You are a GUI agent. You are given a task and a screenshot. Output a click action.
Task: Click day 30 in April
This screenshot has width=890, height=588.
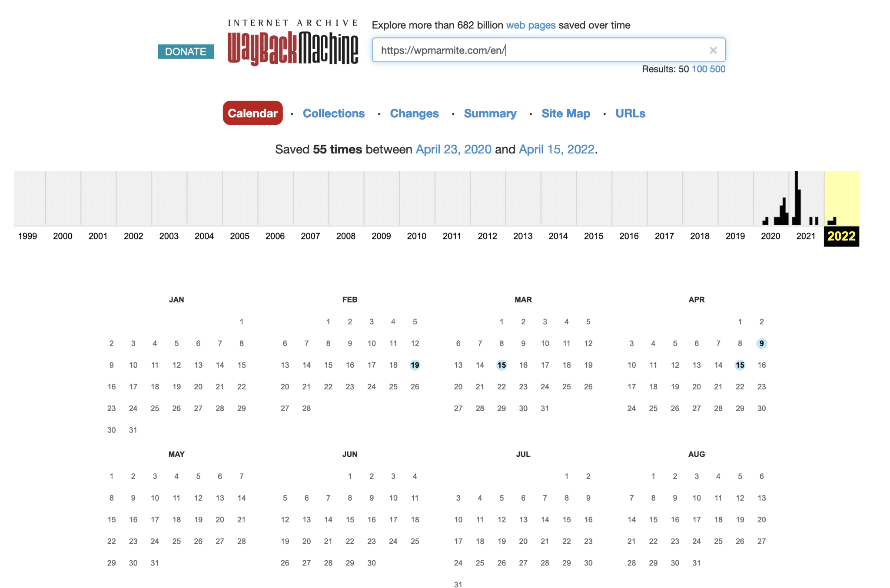(761, 409)
